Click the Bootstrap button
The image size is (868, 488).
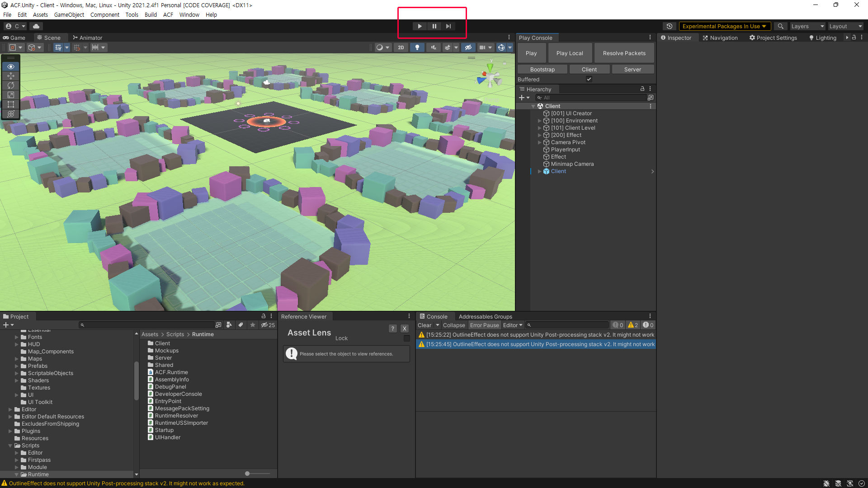point(542,69)
